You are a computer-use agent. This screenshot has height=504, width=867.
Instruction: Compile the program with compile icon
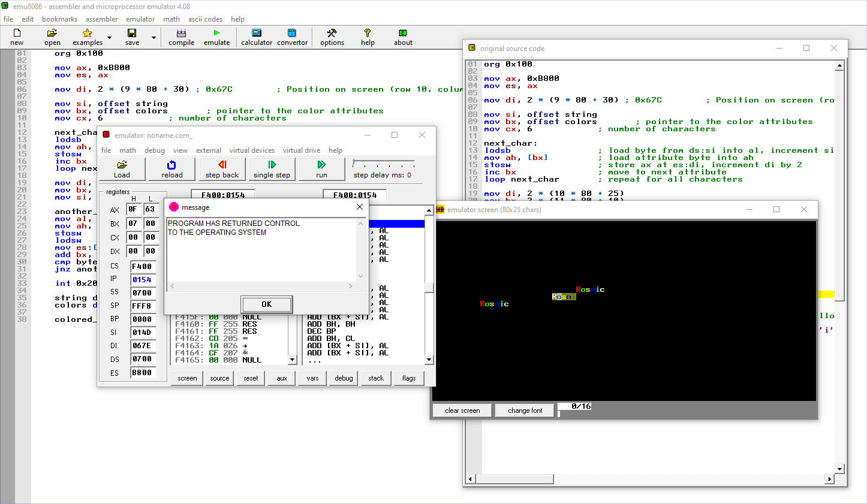tap(181, 37)
